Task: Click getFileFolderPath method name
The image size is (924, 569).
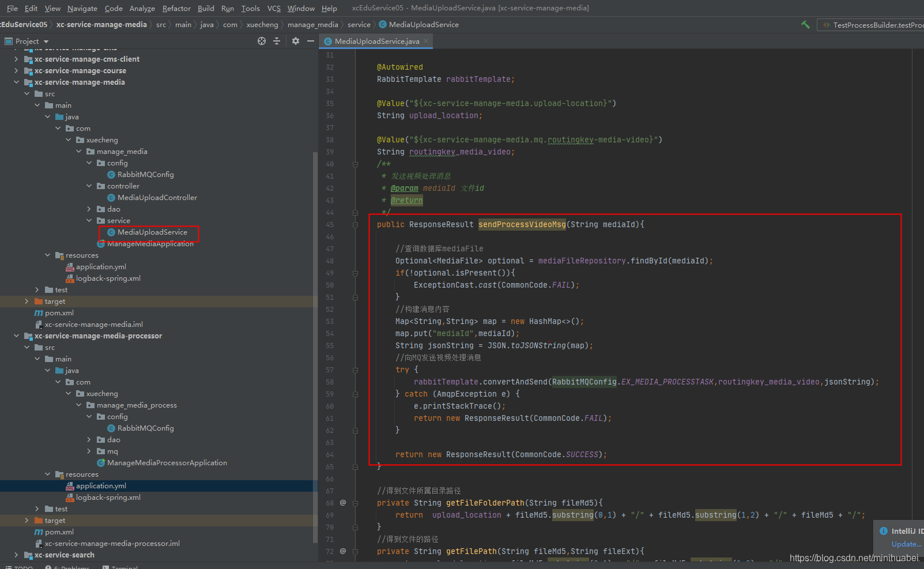Action: point(485,503)
